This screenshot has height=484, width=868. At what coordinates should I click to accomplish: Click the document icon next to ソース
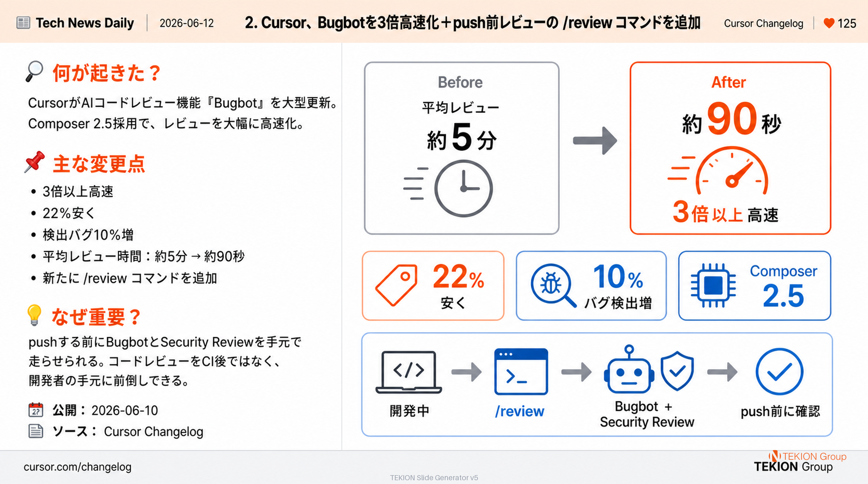click(36, 431)
